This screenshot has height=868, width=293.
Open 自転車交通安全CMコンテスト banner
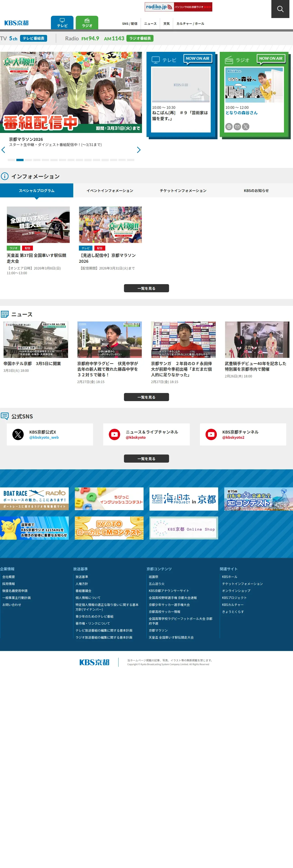(x=259, y=499)
